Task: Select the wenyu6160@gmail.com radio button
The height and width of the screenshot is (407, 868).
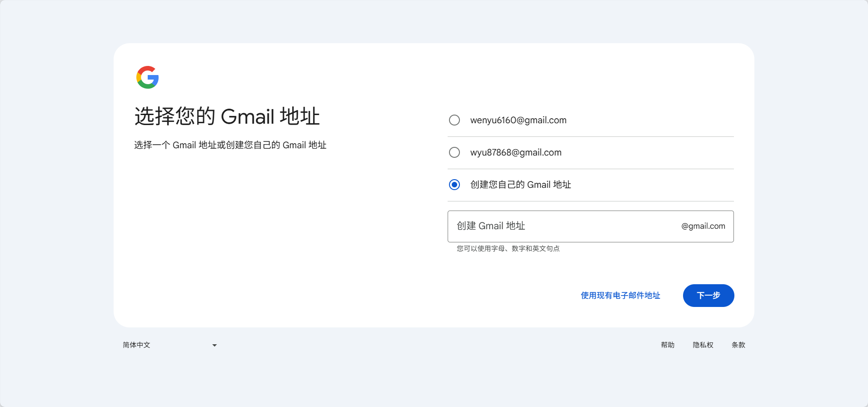Action: [454, 120]
